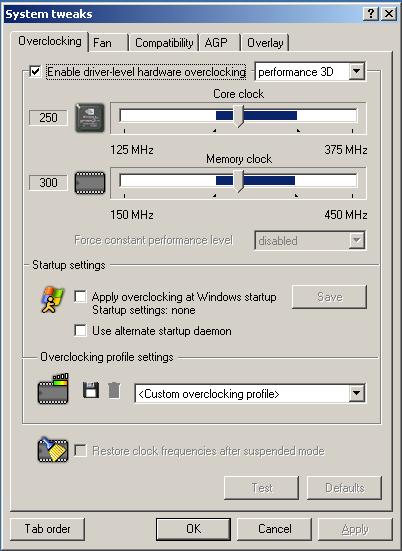Click the Tab order button

click(x=47, y=529)
